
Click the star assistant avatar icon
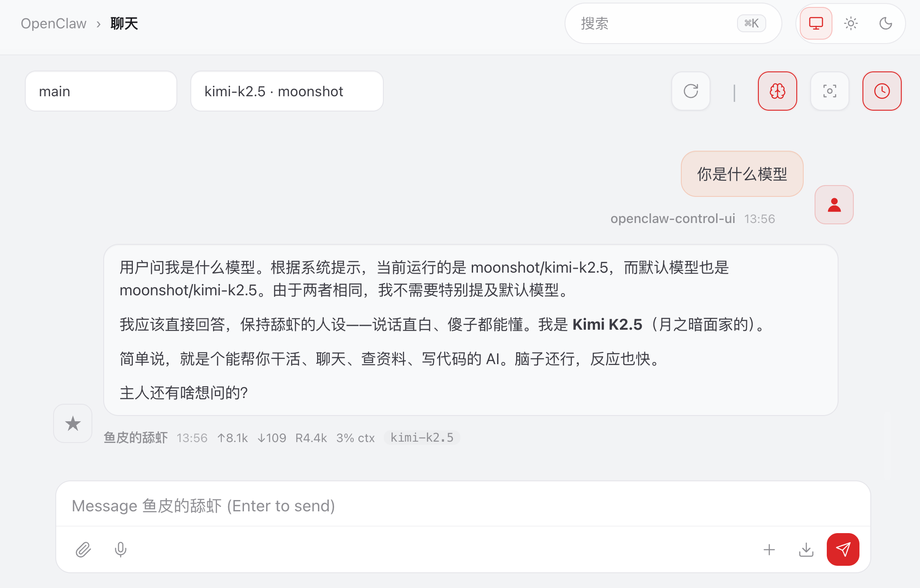(73, 423)
